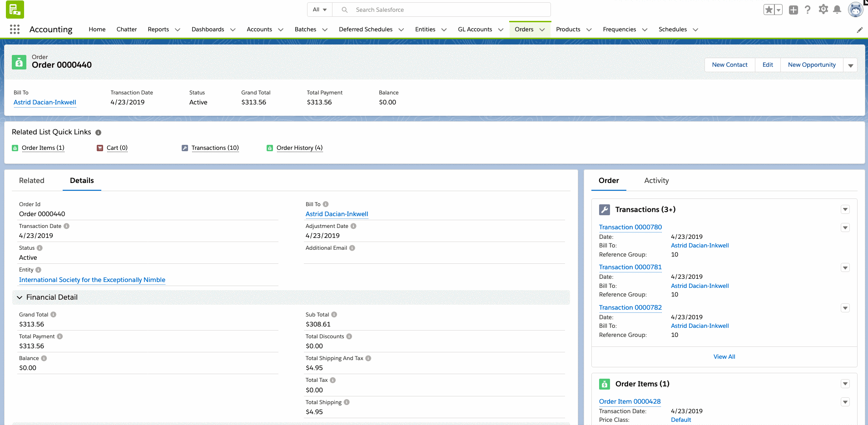Click the New Contact button
Viewport: 868px width, 425px height.
tap(729, 65)
